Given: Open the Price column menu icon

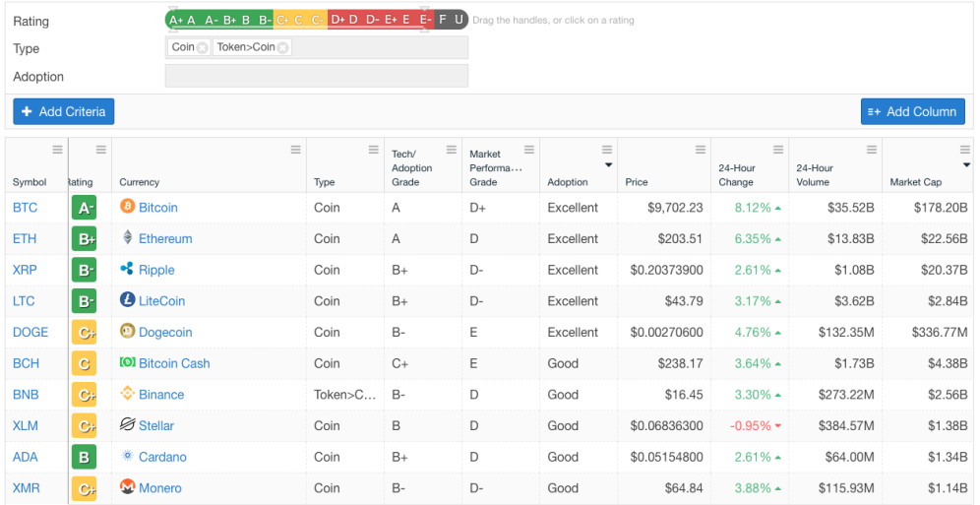Looking at the screenshot, I should point(701,150).
